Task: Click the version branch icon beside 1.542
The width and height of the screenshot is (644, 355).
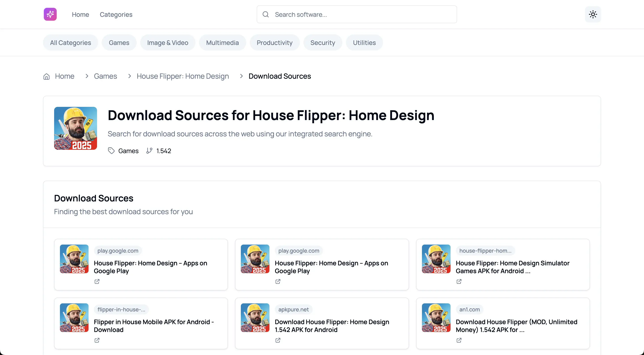Action: (x=149, y=151)
